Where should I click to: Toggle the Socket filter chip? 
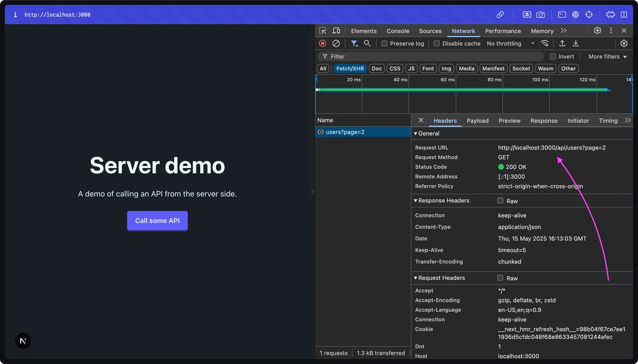pyautogui.click(x=521, y=68)
